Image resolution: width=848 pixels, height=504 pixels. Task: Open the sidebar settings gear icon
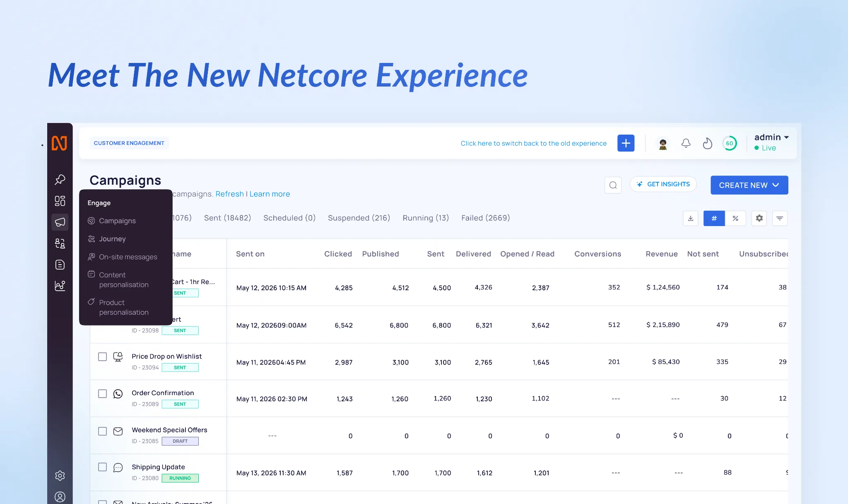click(x=60, y=475)
